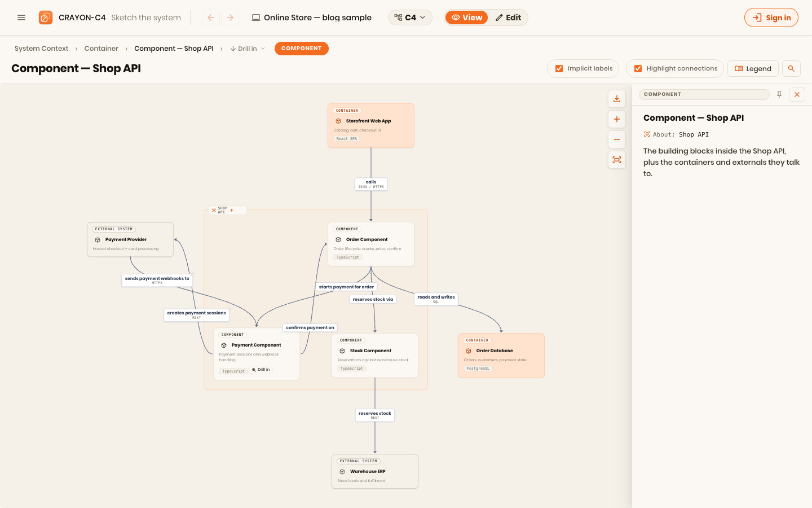Click the Shop API boundary up-arrow icon
812x508 pixels.
(232, 210)
